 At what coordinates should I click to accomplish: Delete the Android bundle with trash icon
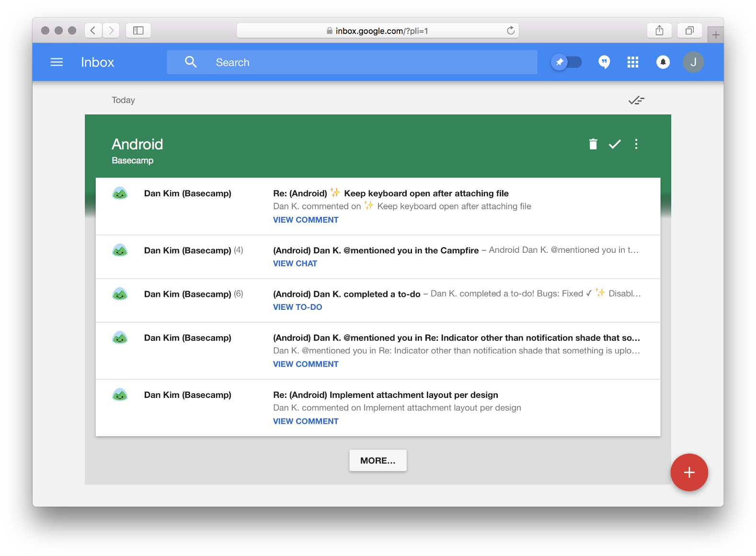(x=593, y=144)
